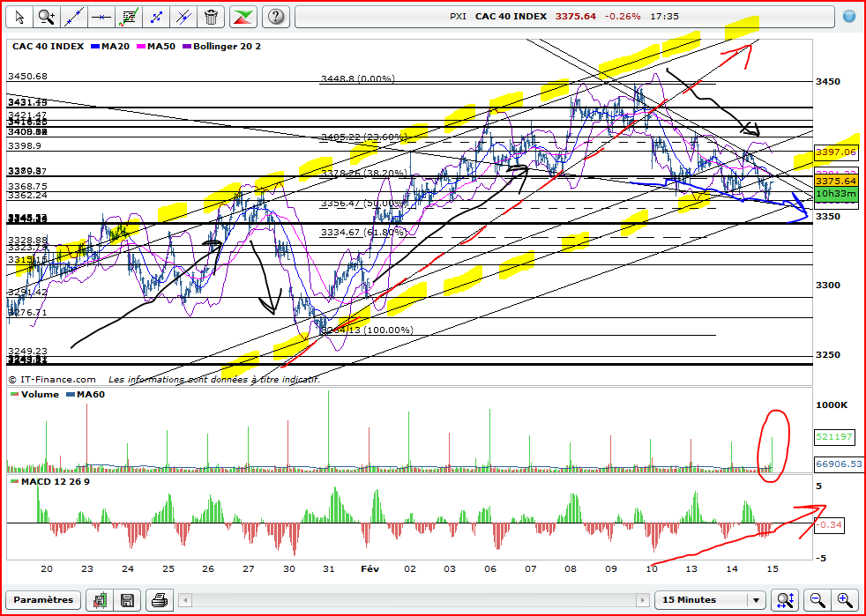Zoom in with the plus magnifier
866x616 pixels.
(x=845, y=600)
